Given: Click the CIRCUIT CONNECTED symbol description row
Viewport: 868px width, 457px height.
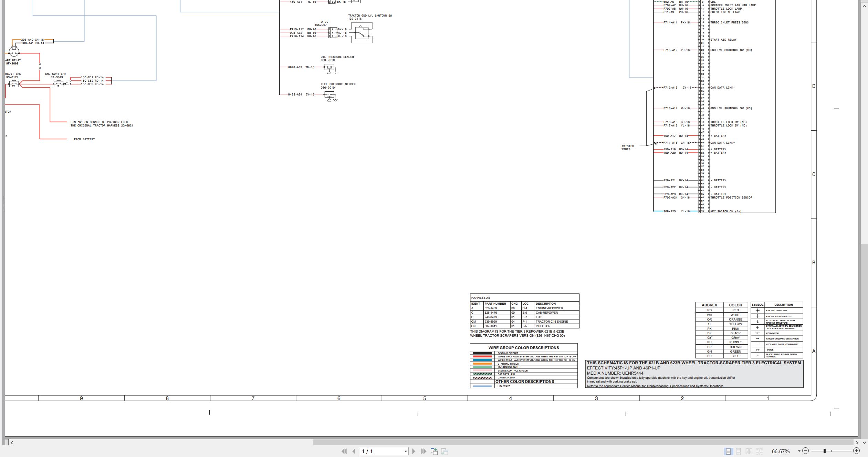Looking at the screenshot, I should (777, 311).
